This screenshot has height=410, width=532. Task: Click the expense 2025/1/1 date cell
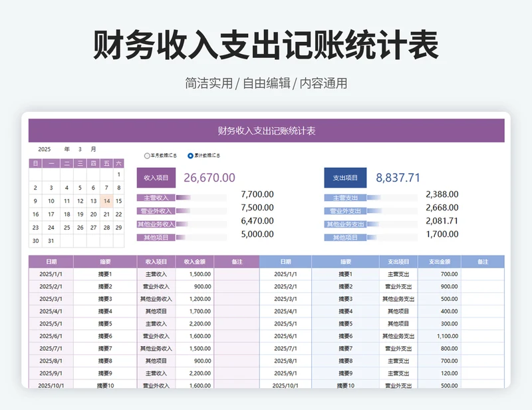[286, 274]
